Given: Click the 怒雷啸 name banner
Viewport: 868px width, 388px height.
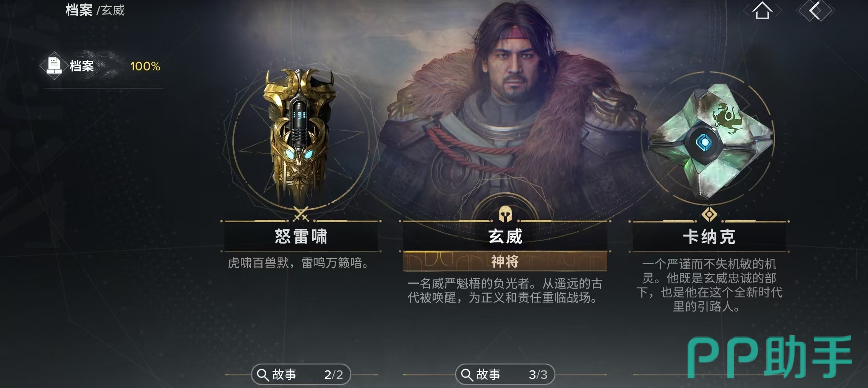Looking at the screenshot, I should click(301, 237).
